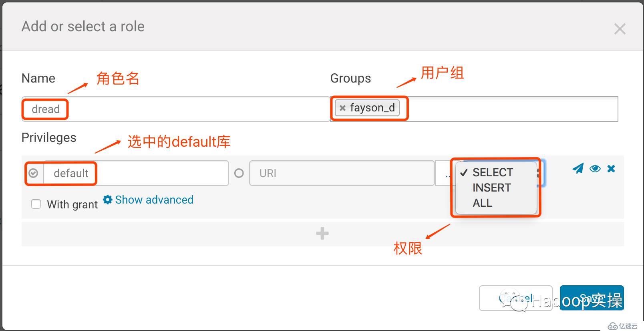Focus the URI text field
This screenshot has height=331, width=644.
[341, 173]
